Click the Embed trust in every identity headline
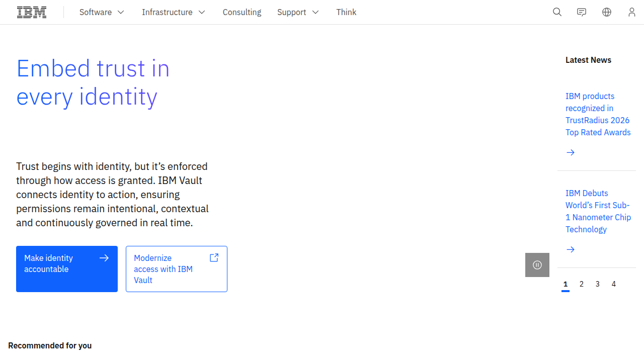The height and width of the screenshot is (362, 644). [93, 82]
